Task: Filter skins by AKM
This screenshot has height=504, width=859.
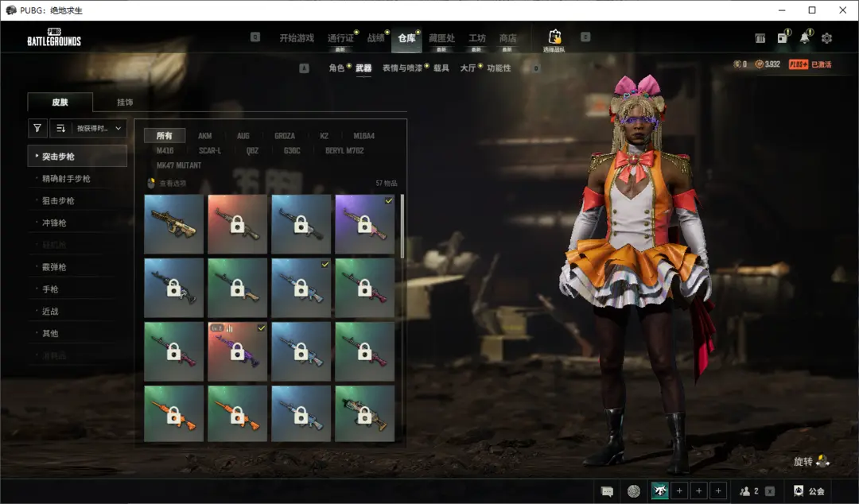Action: coord(205,135)
